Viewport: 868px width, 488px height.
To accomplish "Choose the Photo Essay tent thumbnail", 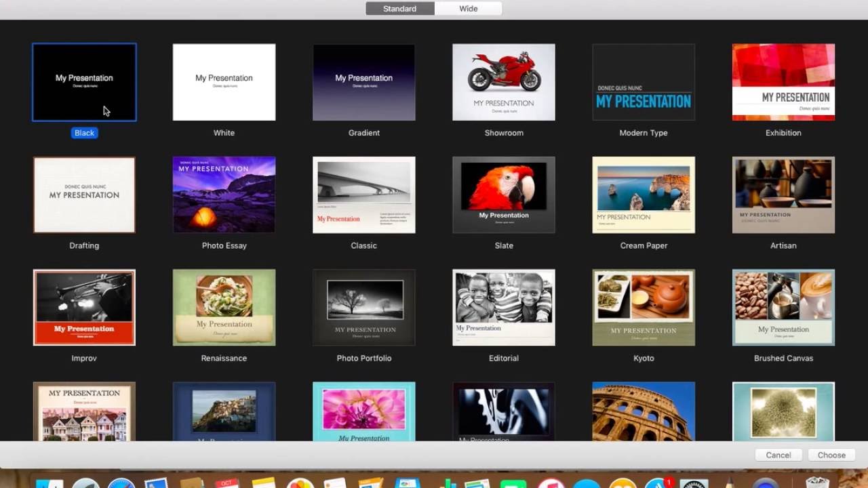I will 224,195.
